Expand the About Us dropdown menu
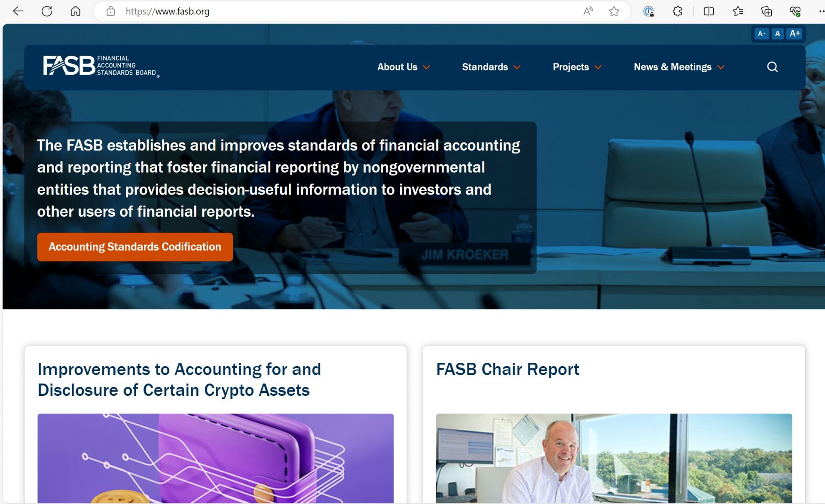 point(403,67)
